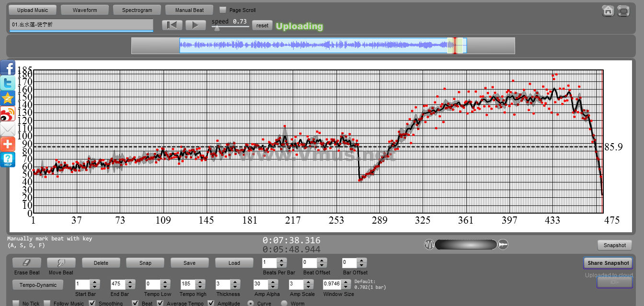Increase the Tempo High stepper value

click(x=201, y=282)
